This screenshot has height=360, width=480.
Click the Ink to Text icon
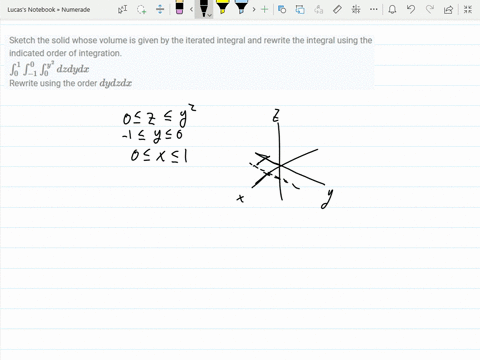319,9
